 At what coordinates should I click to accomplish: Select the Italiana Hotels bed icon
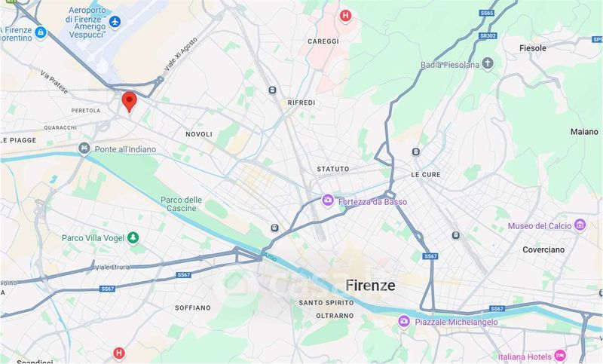click(x=560, y=356)
